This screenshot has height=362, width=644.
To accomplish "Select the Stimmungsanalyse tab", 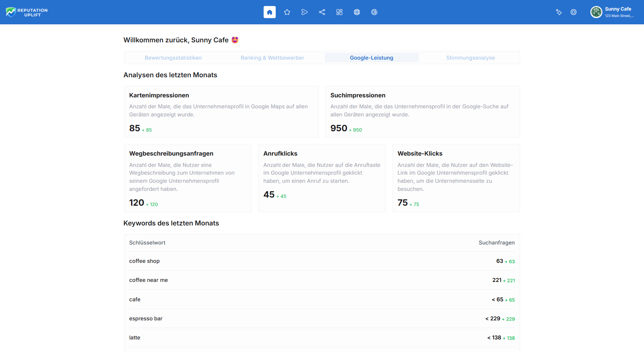I will pos(470,58).
